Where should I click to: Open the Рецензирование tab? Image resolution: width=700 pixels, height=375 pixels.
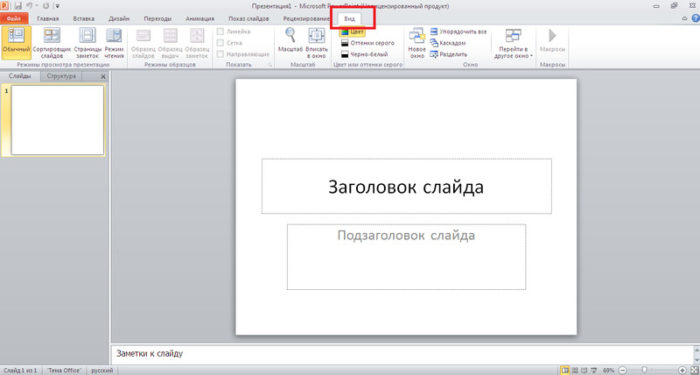306,19
